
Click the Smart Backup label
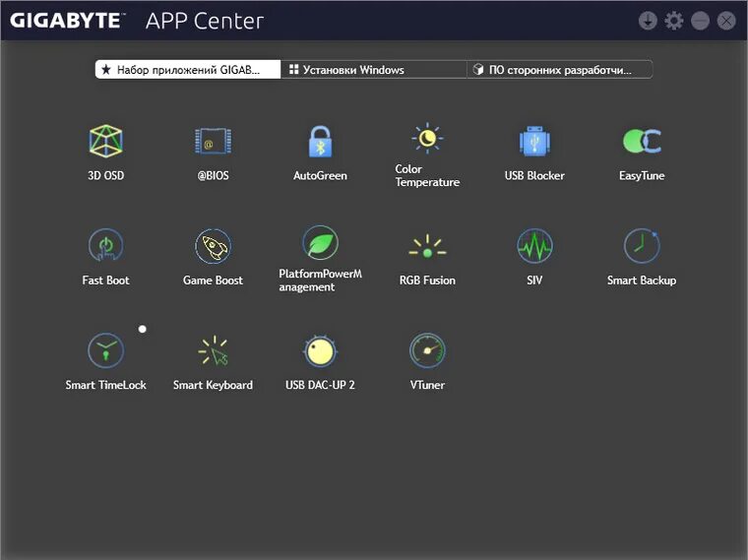pos(642,280)
